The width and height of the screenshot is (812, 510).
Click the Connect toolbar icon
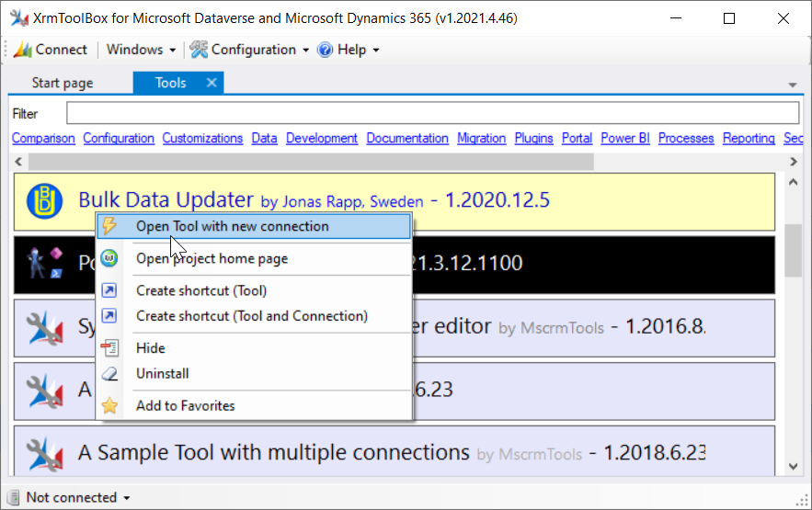(23, 50)
